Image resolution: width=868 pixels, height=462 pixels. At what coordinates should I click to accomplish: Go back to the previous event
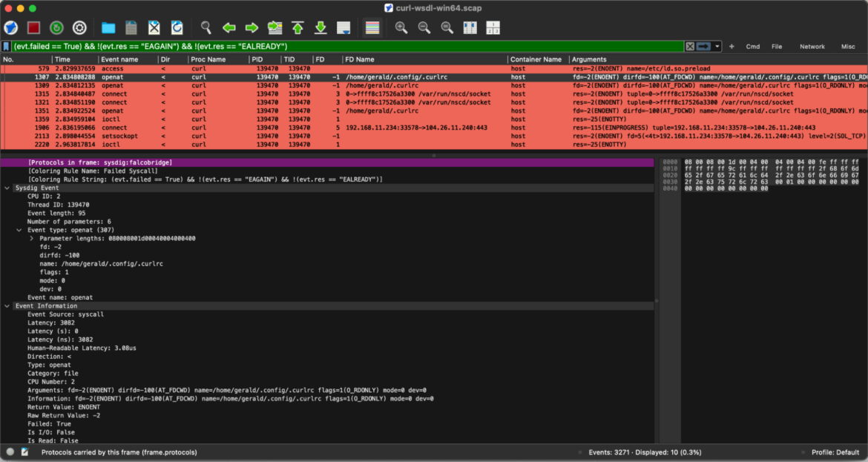click(x=228, y=27)
